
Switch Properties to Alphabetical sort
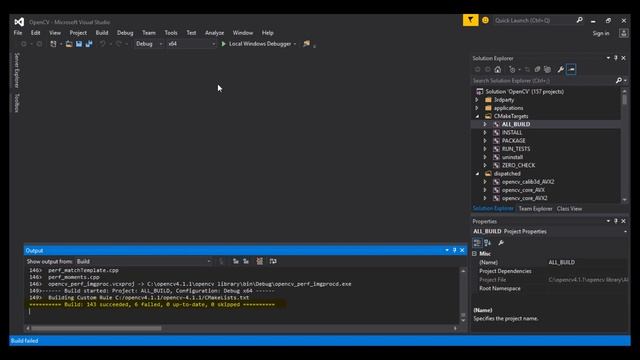point(488,243)
